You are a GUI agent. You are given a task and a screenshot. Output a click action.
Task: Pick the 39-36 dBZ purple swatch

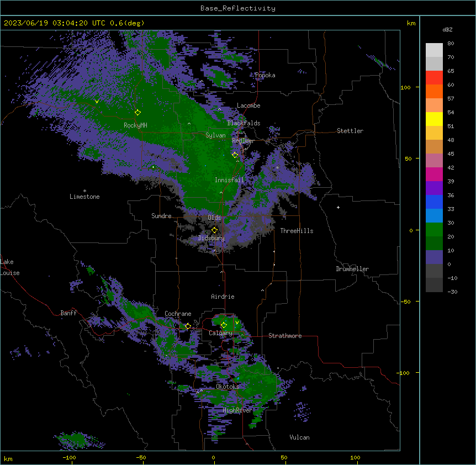point(434,188)
